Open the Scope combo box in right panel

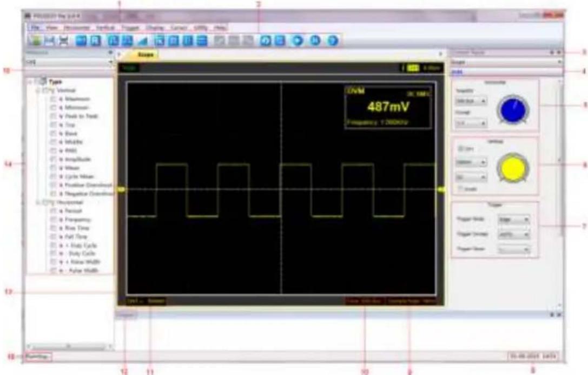pyautogui.click(x=506, y=62)
